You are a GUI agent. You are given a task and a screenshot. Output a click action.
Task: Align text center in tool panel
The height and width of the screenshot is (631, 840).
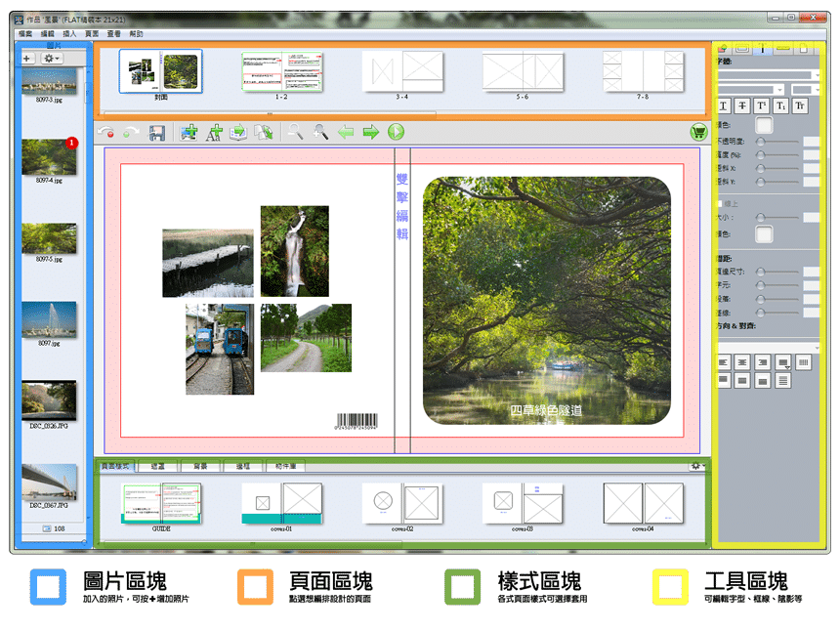(x=742, y=362)
